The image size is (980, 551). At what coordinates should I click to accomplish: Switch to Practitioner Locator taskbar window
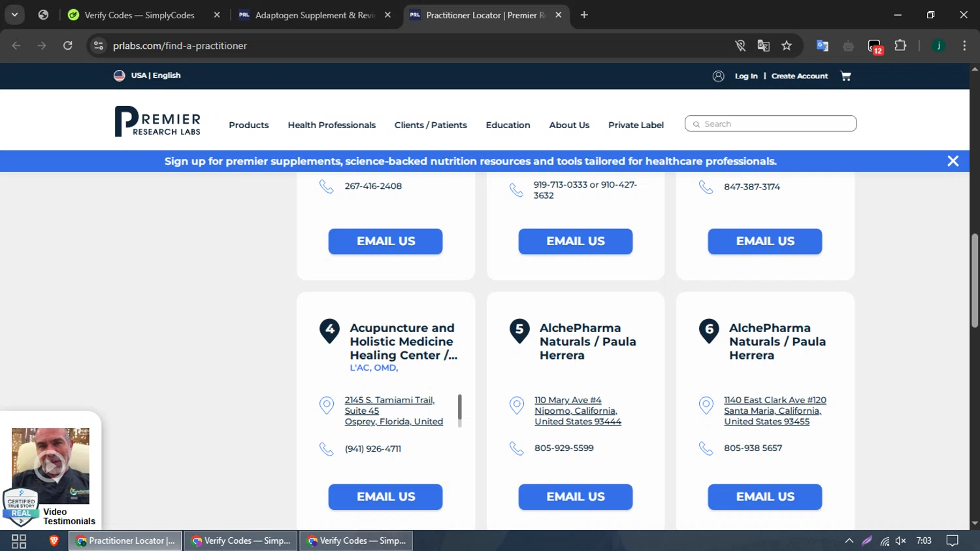click(125, 541)
